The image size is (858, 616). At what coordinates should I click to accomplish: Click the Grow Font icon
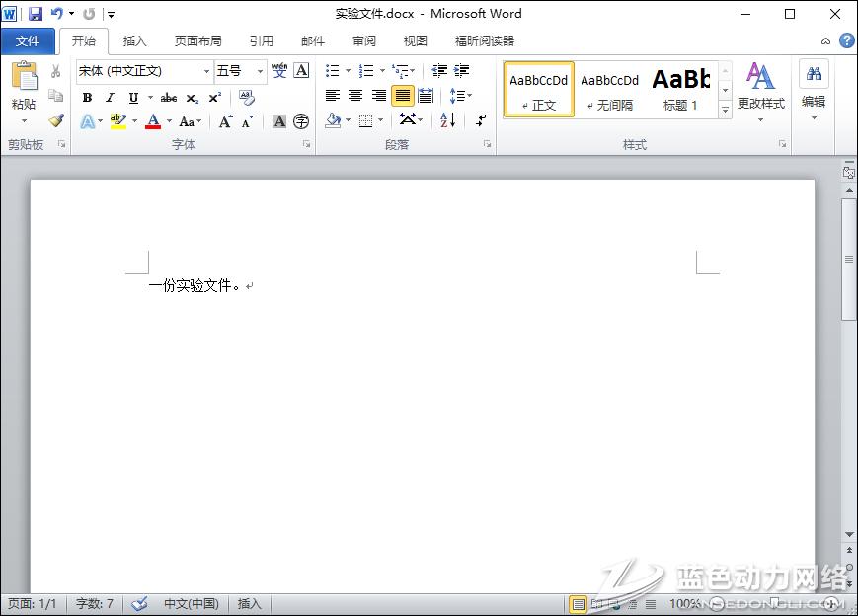(225, 121)
